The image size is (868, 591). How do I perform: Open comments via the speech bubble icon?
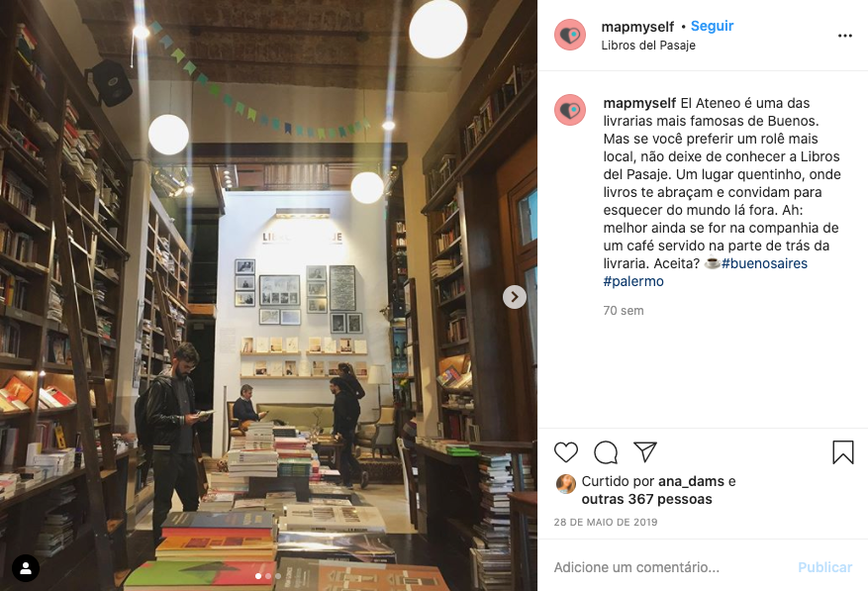pyautogui.click(x=606, y=452)
